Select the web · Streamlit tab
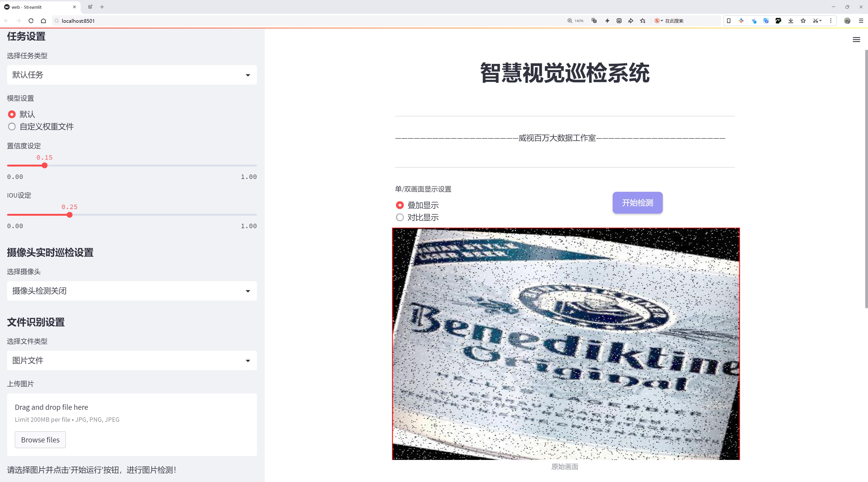The height and width of the screenshot is (482, 868). pos(40,7)
